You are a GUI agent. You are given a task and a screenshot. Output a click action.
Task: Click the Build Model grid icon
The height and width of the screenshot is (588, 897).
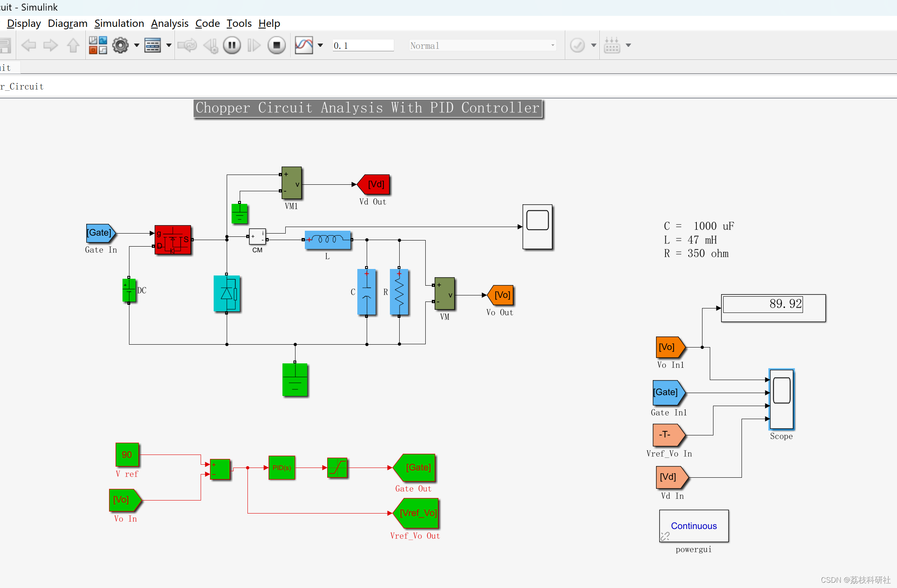coord(612,45)
